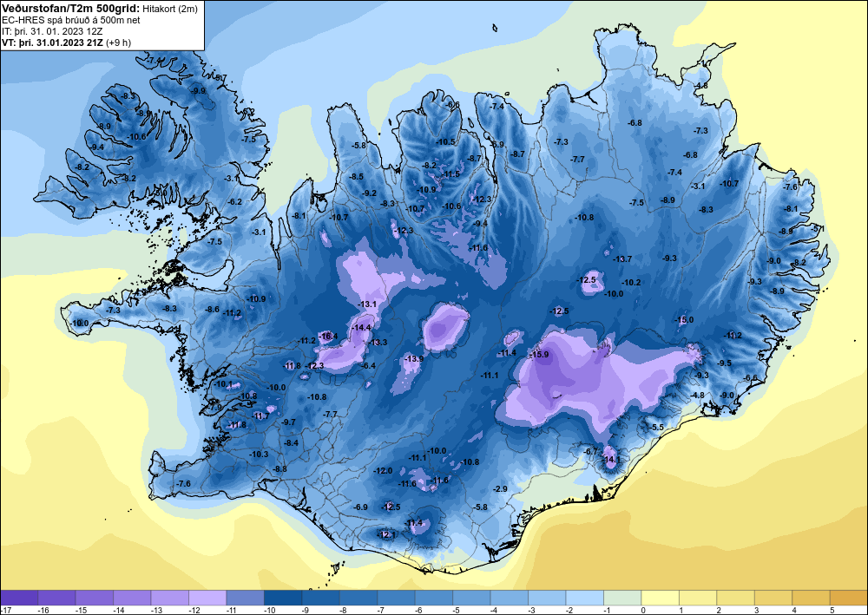Click the -13.9 temperature value

pyautogui.click(x=414, y=359)
